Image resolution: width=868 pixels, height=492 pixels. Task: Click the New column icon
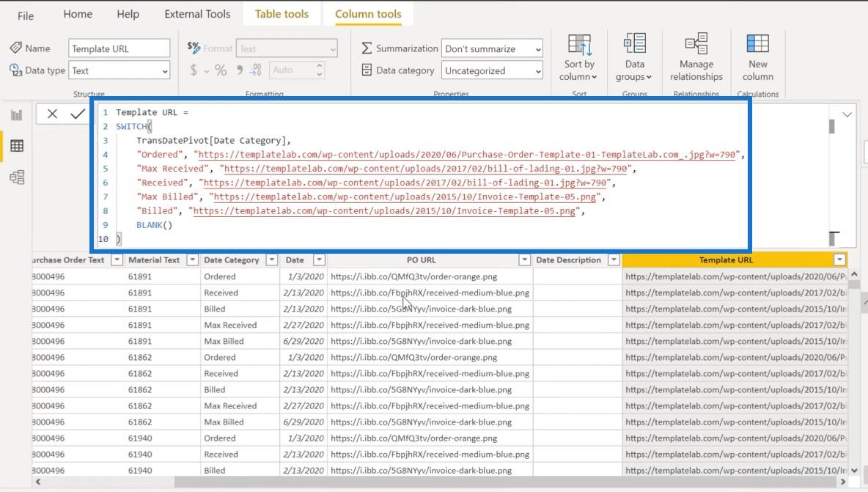pos(758,43)
